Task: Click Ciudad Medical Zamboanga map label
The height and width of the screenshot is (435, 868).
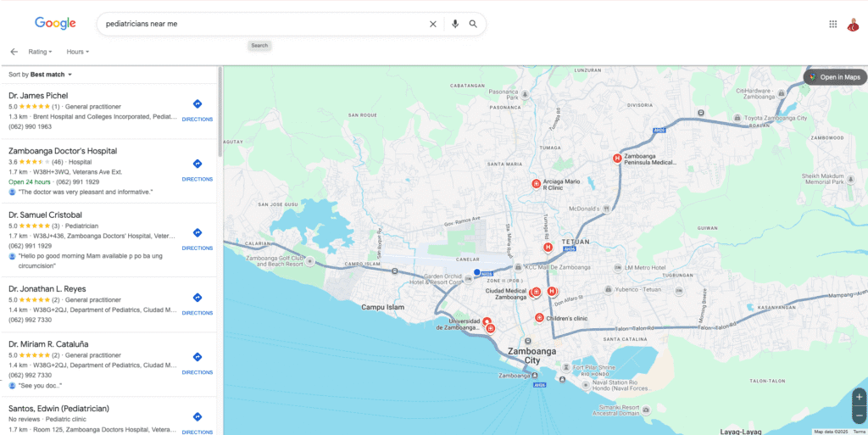Action: (x=506, y=294)
